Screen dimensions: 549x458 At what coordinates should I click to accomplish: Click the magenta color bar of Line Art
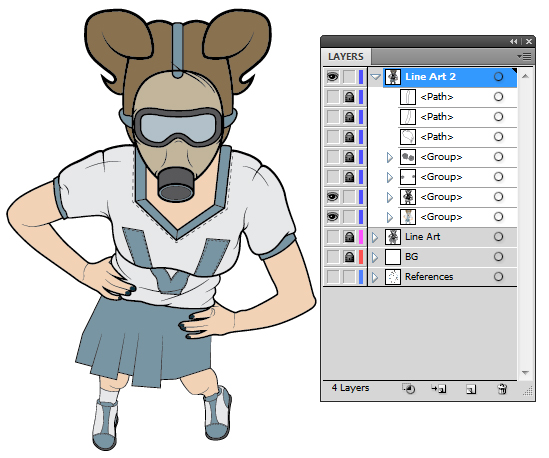click(x=361, y=237)
